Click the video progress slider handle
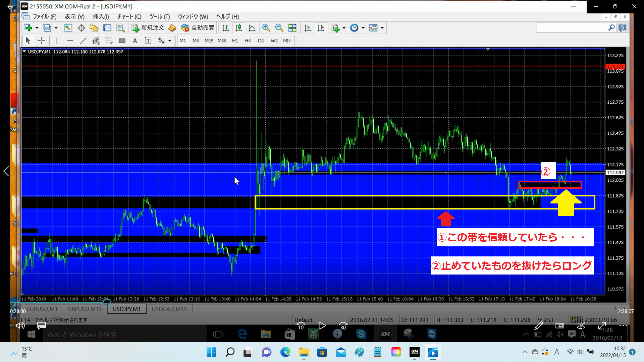The height and width of the screenshot is (362, 644). click(107, 303)
